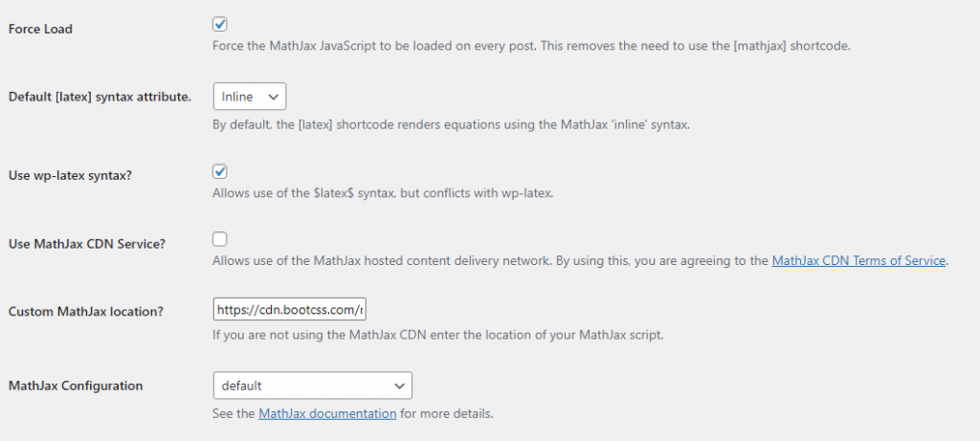Select the MathJax Configuration label
The width and height of the screenshot is (980, 441).
click(x=76, y=386)
